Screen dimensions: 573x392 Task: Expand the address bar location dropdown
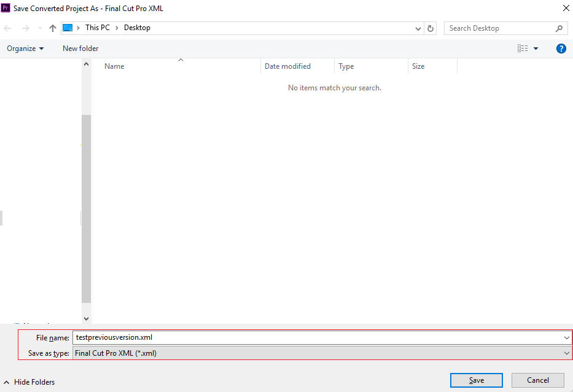coord(418,28)
